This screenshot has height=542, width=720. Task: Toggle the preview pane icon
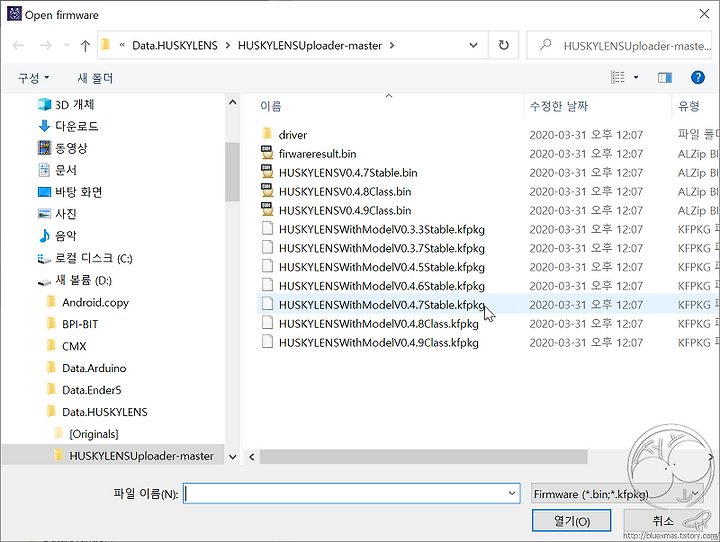click(665, 77)
